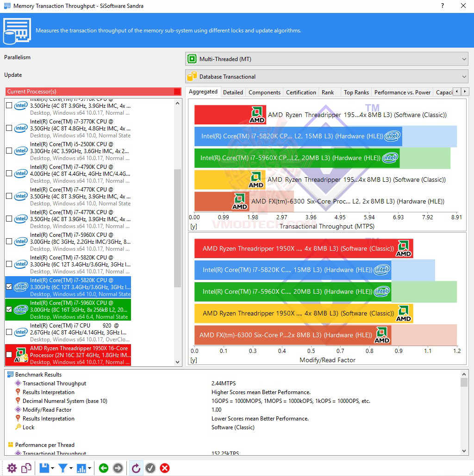Image resolution: width=474 pixels, height=476 pixels.
Task: Click the red color square on Current Processor(s)
Action: 177,92
